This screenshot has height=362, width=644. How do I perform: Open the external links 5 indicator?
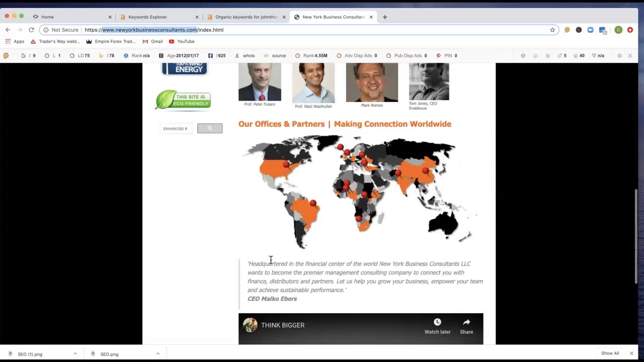tap(562, 56)
